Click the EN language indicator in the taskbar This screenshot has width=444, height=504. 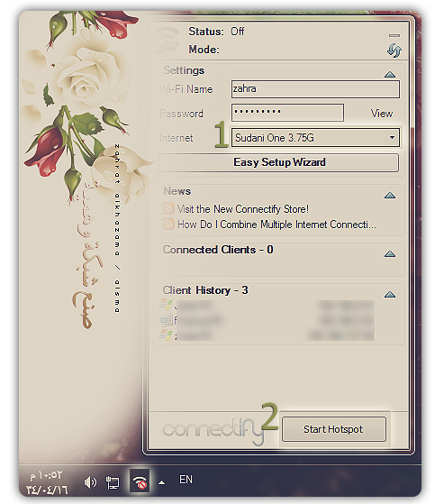pos(186,480)
